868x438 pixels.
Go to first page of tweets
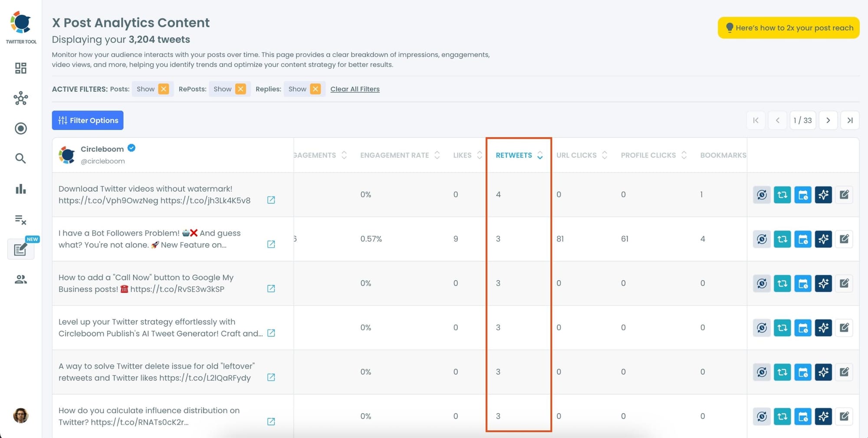[x=756, y=120]
